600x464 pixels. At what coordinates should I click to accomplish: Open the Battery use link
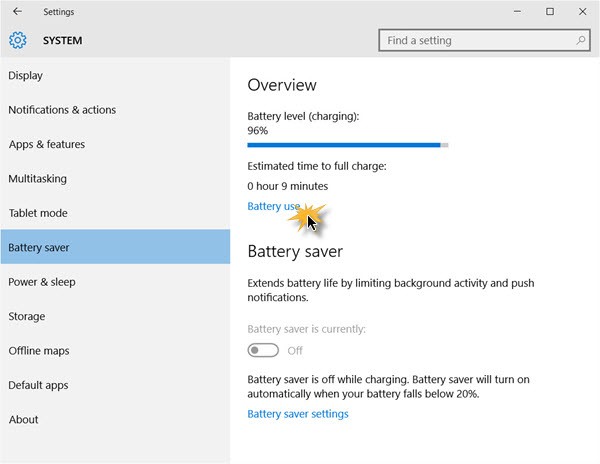[274, 206]
